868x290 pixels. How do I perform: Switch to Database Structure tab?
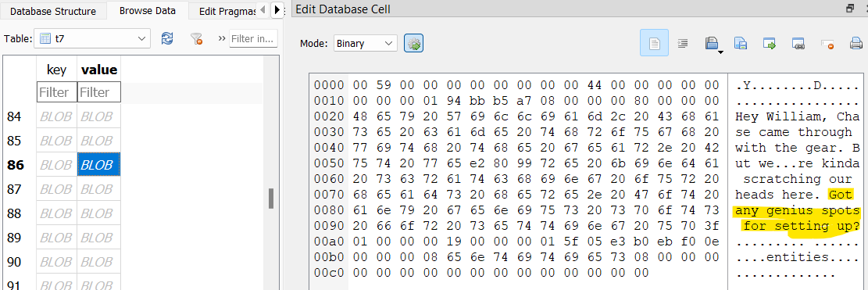[x=53, y=10]
